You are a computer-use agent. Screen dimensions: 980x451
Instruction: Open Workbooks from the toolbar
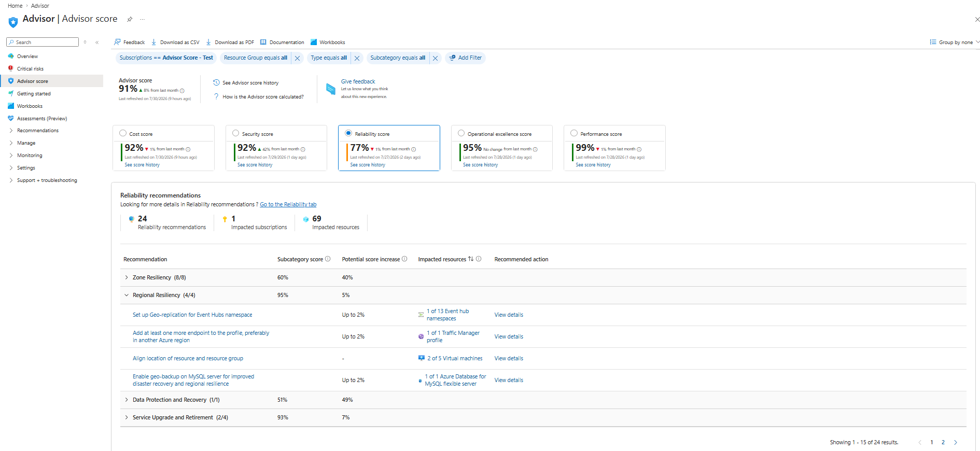(328, 43)
